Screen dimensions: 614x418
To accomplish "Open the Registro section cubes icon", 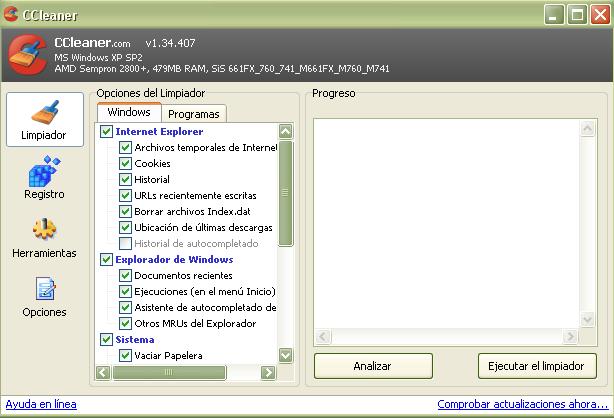I will pos(44,171).
